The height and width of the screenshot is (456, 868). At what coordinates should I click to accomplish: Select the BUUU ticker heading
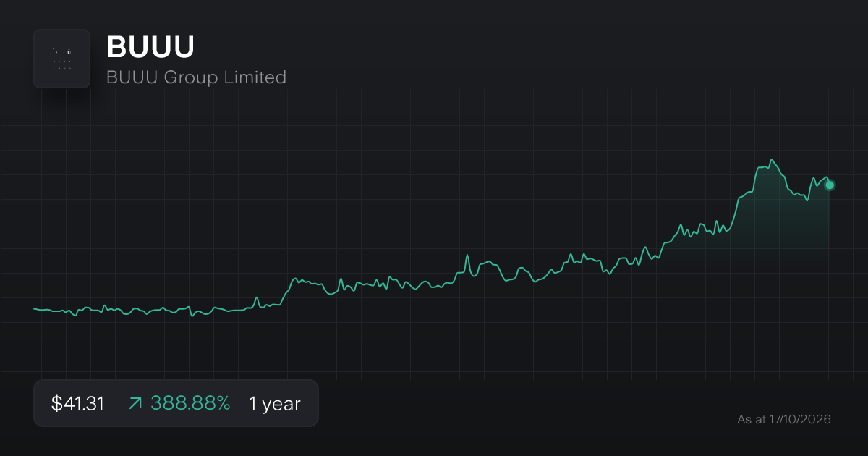150,48
